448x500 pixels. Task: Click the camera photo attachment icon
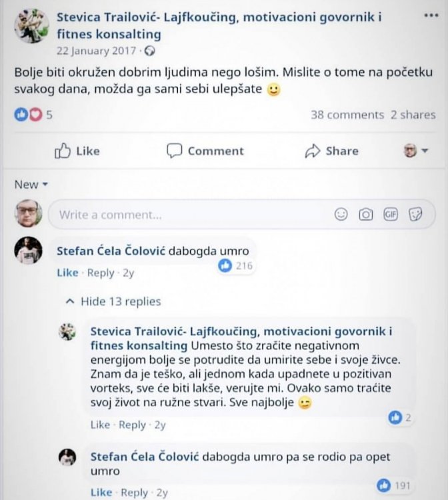365,215
